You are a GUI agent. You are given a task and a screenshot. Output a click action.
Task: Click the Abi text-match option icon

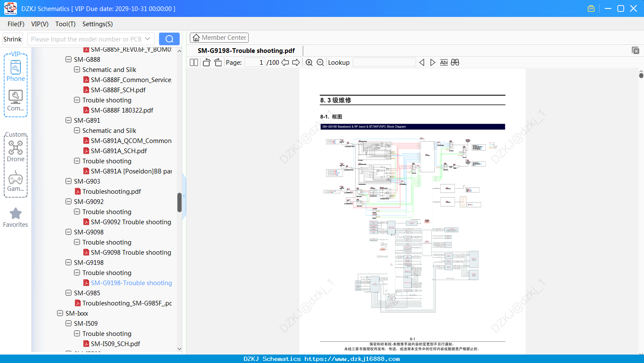click(x=444, y=63)
